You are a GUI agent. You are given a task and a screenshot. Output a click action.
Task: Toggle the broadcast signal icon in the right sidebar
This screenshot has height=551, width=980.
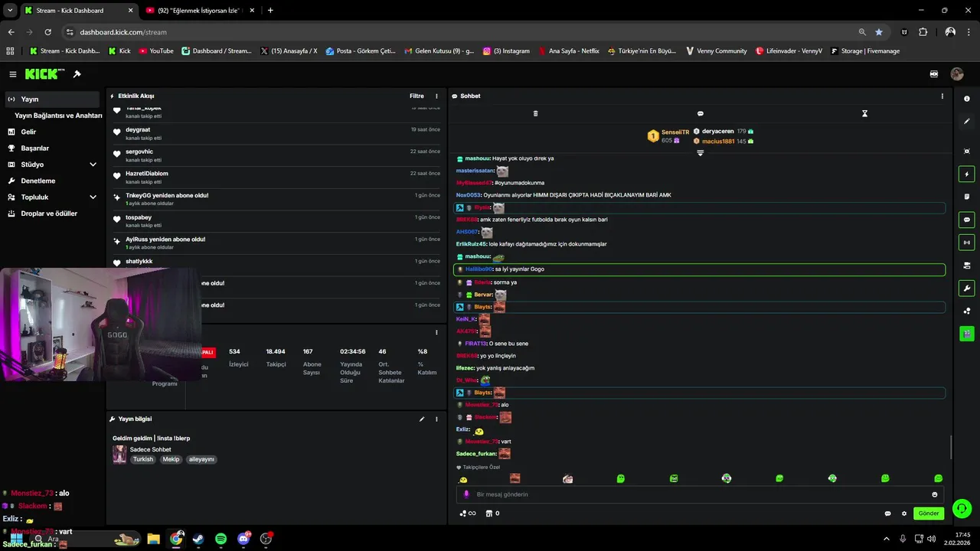pyautogui.click(x=967, y=243)
